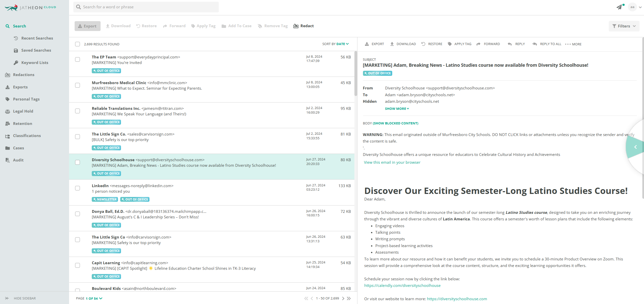Screen dimensions: 644x304
Task: Open the diversityschoolhouse.com website link
Action: tap(457, 299)
